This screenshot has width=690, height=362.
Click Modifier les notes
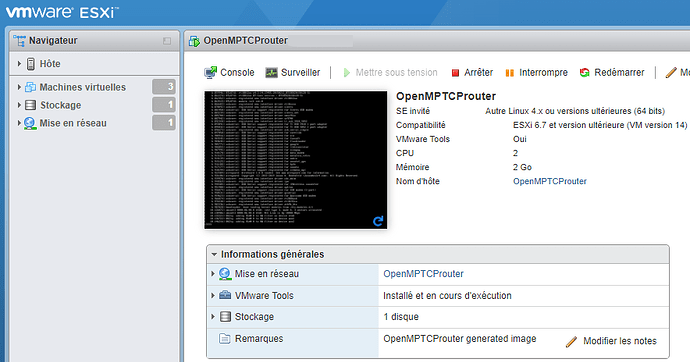coord(611,341)
